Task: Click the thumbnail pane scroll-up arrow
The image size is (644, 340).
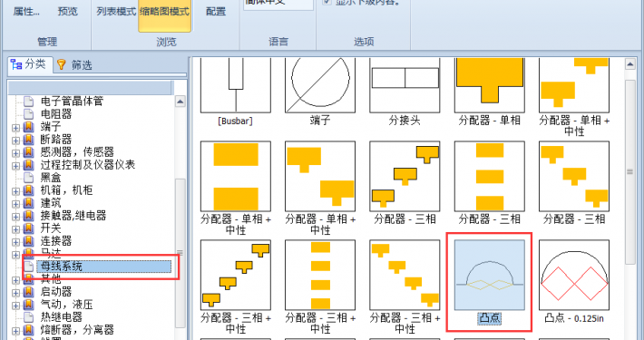Action: [630, 64]
